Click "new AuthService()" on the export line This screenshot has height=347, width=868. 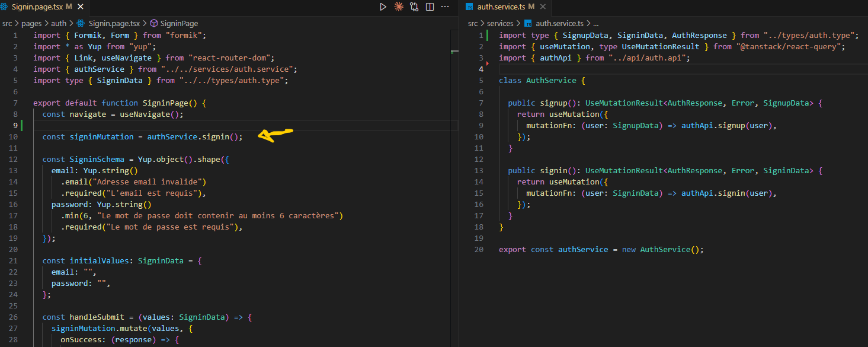click(660, 249)
